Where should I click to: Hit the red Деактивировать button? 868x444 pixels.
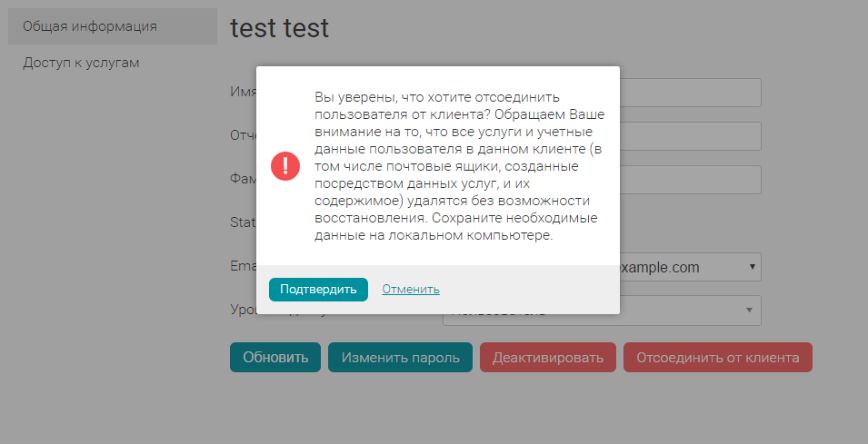tap(548, 358)
